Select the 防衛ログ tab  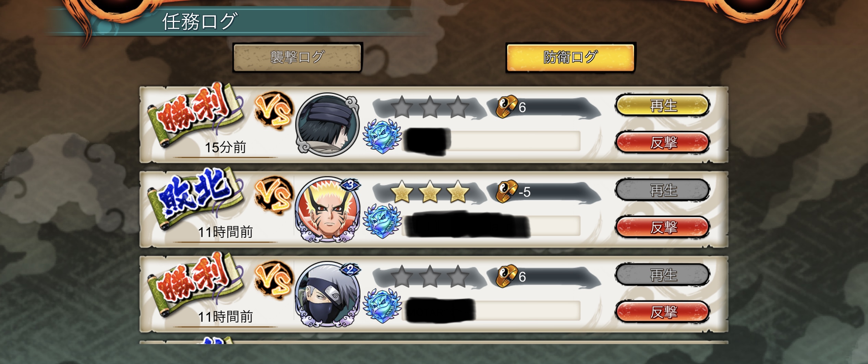click(x=571, y=57)
